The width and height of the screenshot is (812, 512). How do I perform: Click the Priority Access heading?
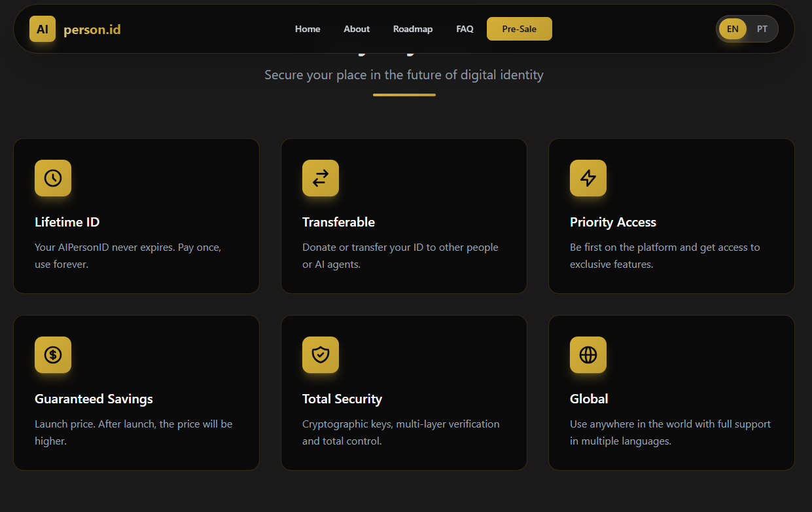pyautogui.click(x=613, y=222)
